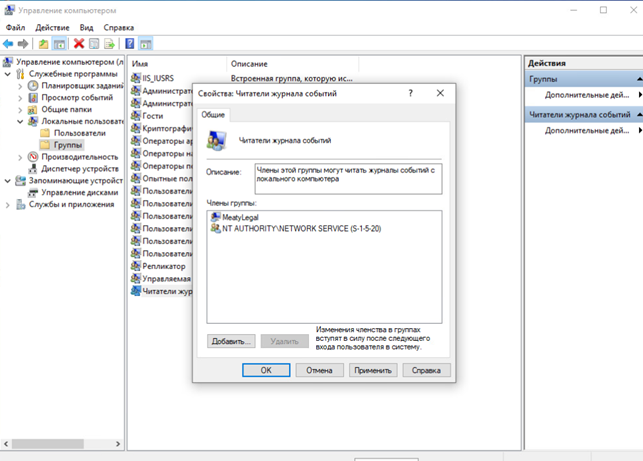
Task: Click the back arrow toolbar icon
Action: coord(9,44)
